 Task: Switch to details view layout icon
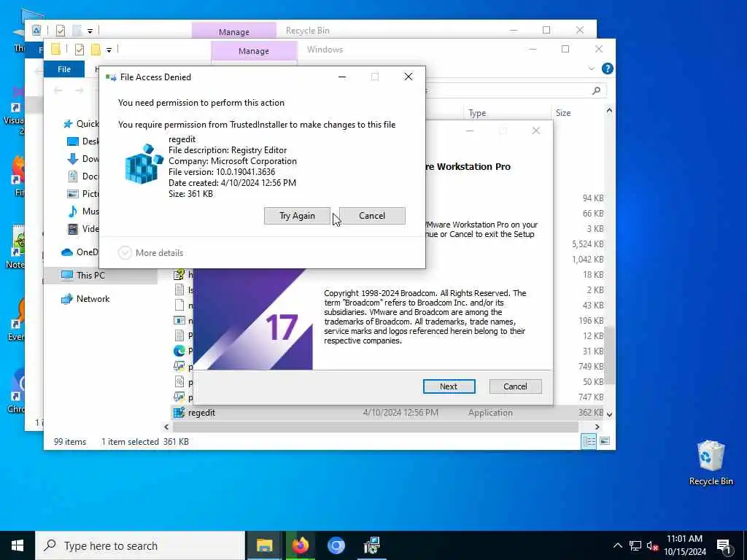(x=589, y=441)
